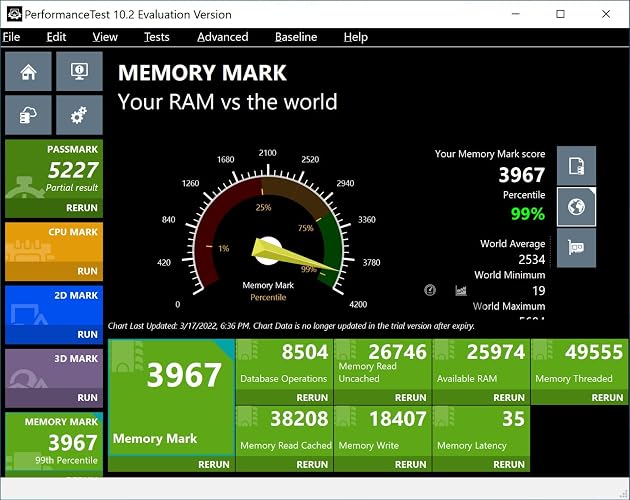Click the Available RAM 25974 score

click(x=496, y=352)
